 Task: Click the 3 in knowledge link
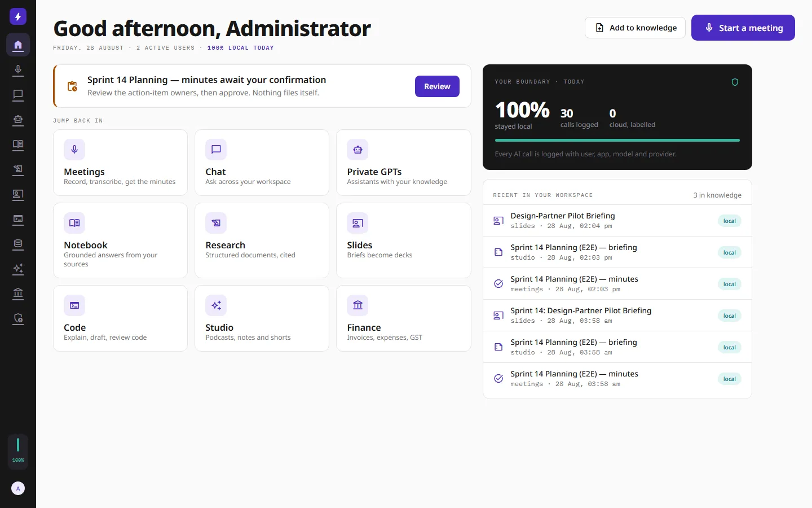pyautogui.click(x=717, y=195)
